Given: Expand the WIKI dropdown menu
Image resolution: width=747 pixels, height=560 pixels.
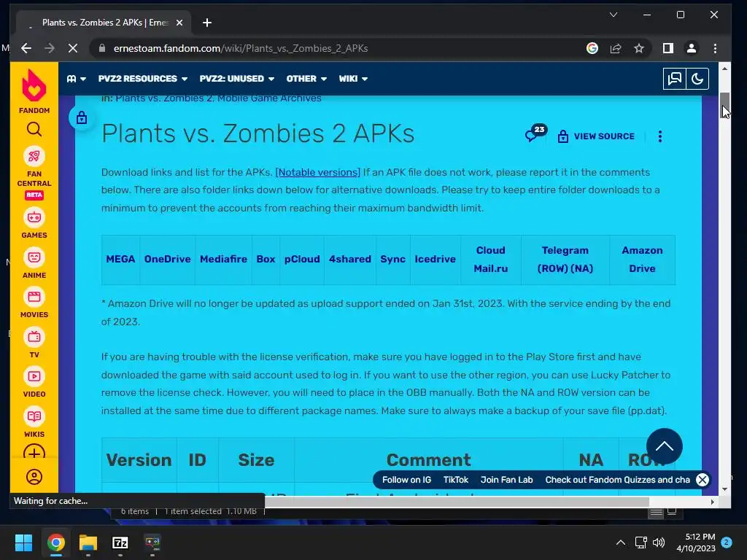Looking at the screenshot, I should 353,79.
